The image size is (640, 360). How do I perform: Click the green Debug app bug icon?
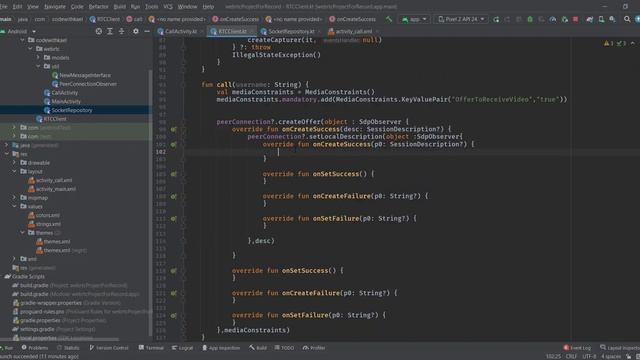pyautogui.click(x=530, y=19)
